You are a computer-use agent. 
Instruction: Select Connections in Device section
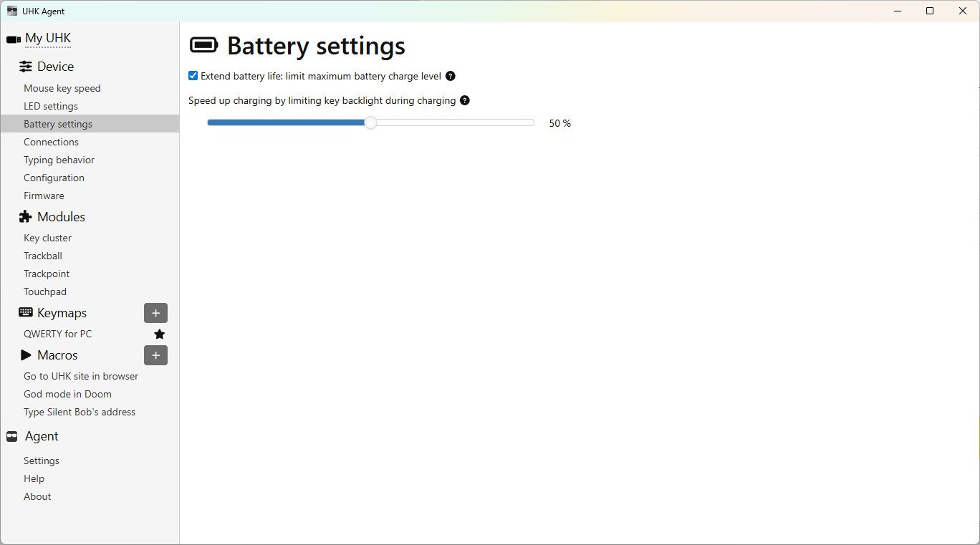coord(51,142)
